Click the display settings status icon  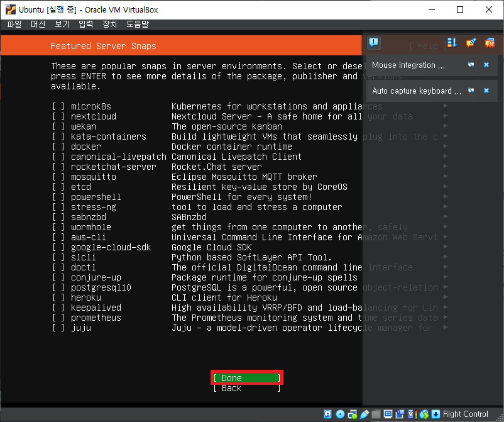388,414
